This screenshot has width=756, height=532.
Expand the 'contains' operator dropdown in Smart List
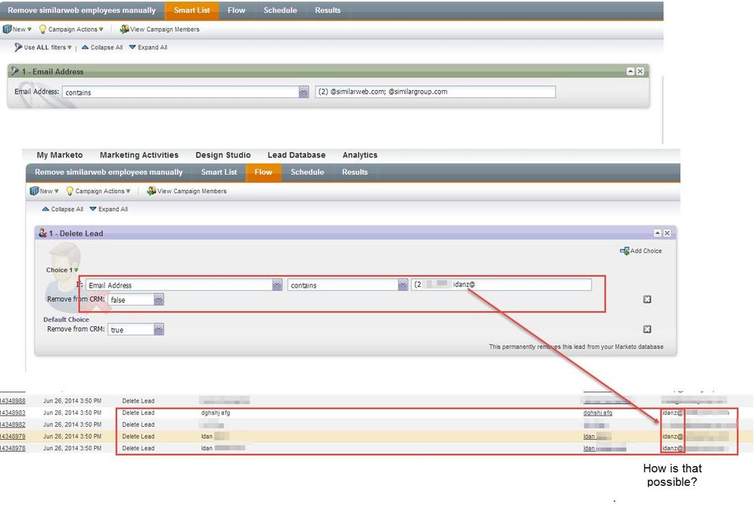(x=303, y=92)
